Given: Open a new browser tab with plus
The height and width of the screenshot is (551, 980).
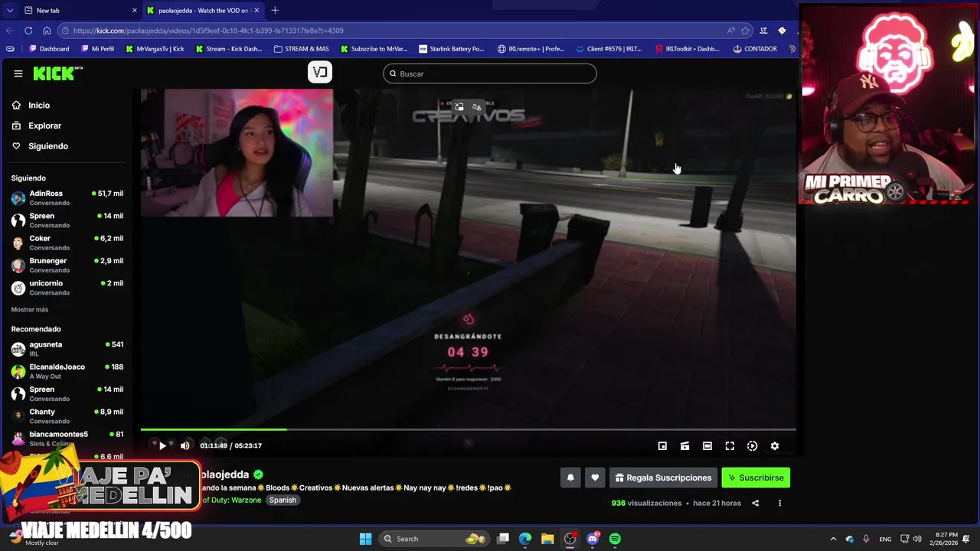Looking at the screenshot, I should tap(275, 10).
